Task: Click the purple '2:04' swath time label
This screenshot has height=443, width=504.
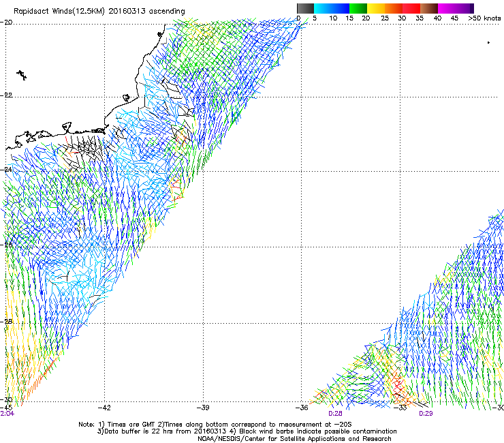Action: pos(7,414)
